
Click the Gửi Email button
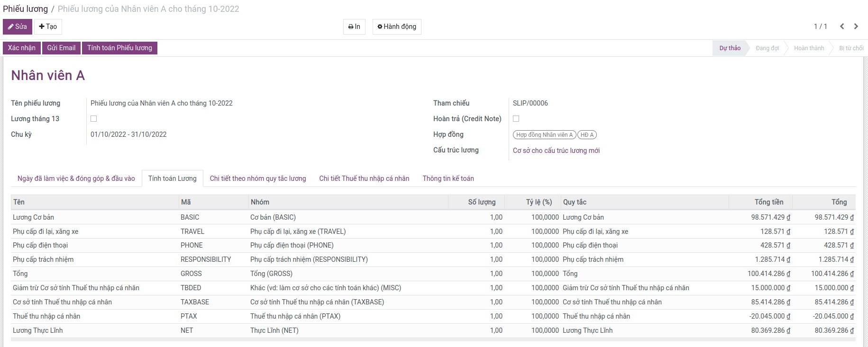pos(61,48)
